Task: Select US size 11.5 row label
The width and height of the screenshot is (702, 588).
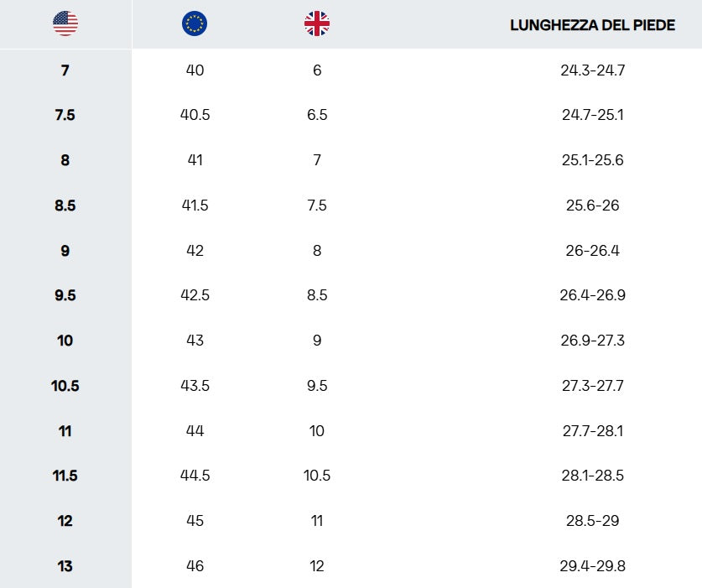Action: pyautogui.click(x=65, y=475)
